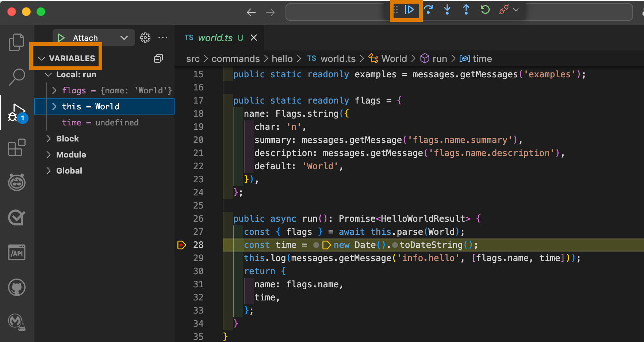Click the default: 'World' value on line 22
The image size is (644, 342).
320,166
